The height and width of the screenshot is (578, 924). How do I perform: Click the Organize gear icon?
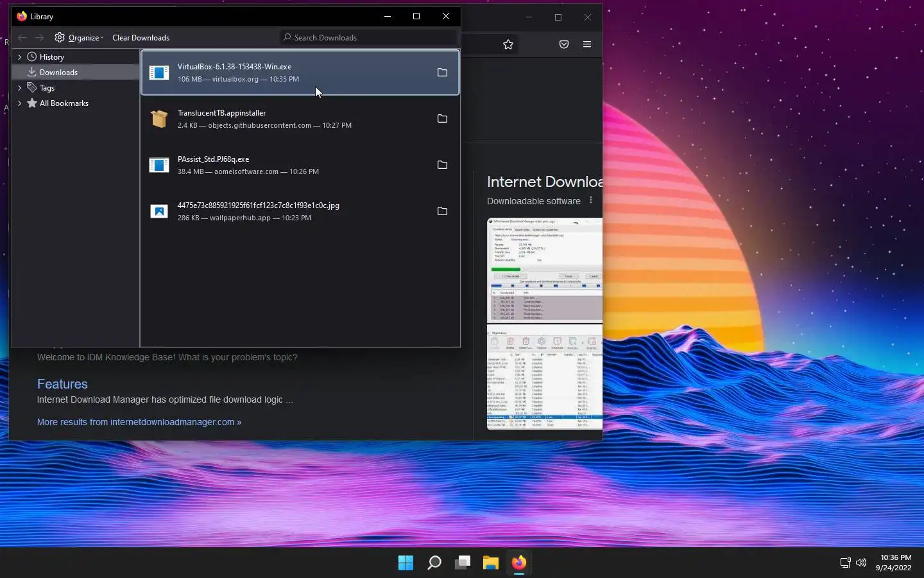[x=60, y=37]
